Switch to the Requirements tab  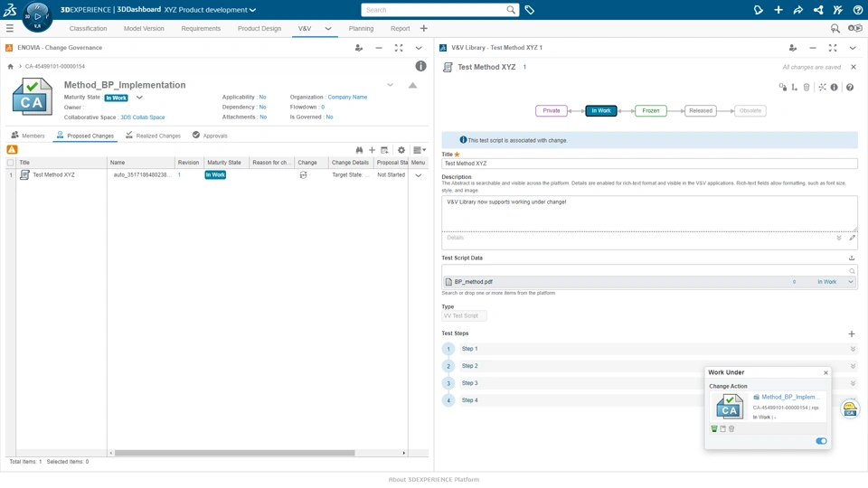pyautogui.click(x=201, y=29)
